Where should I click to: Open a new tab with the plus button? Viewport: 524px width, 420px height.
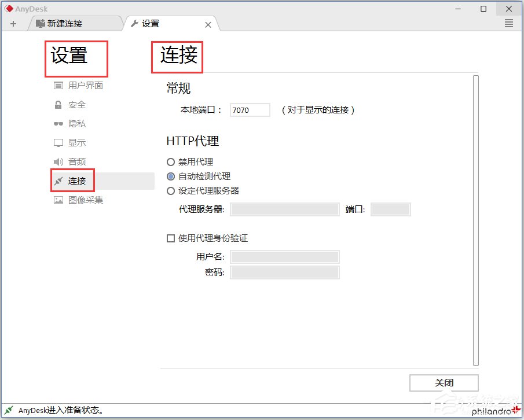click(13, 23)
